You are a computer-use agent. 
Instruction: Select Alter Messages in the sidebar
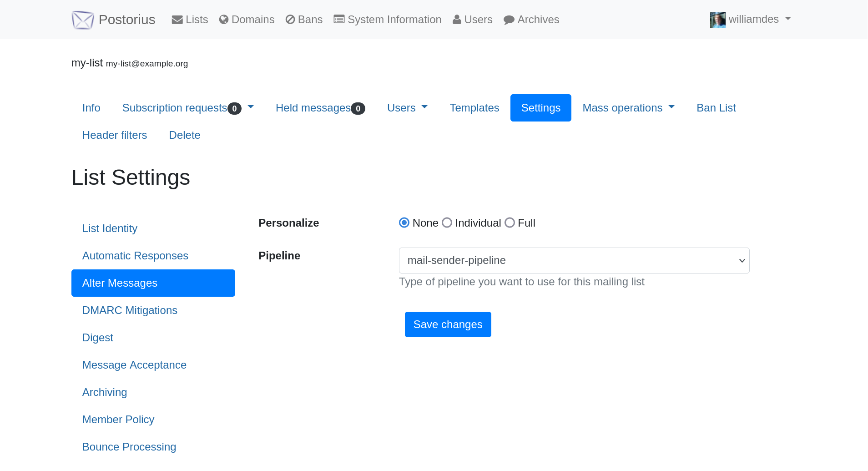pyautogui.click(x=153, y=283)
